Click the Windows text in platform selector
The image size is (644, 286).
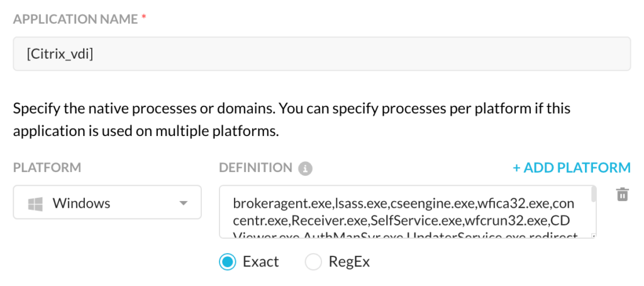click(x=81, y=203)
